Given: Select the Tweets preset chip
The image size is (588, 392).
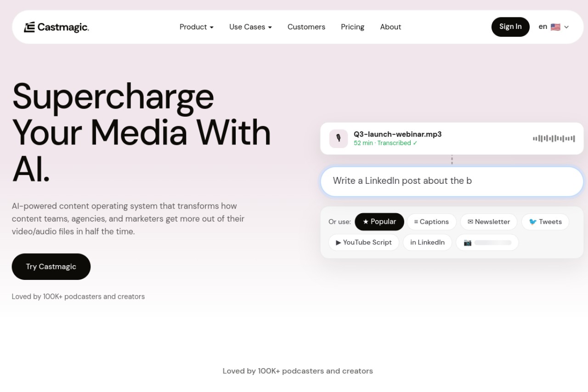Looking at the screenshot, I should [x=545, y=222].
